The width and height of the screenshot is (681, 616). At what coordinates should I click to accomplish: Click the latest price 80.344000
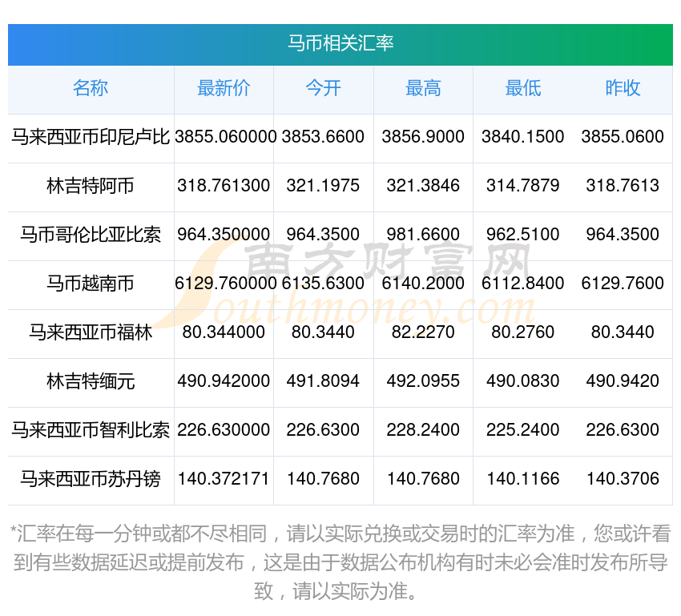coord(224,332)
